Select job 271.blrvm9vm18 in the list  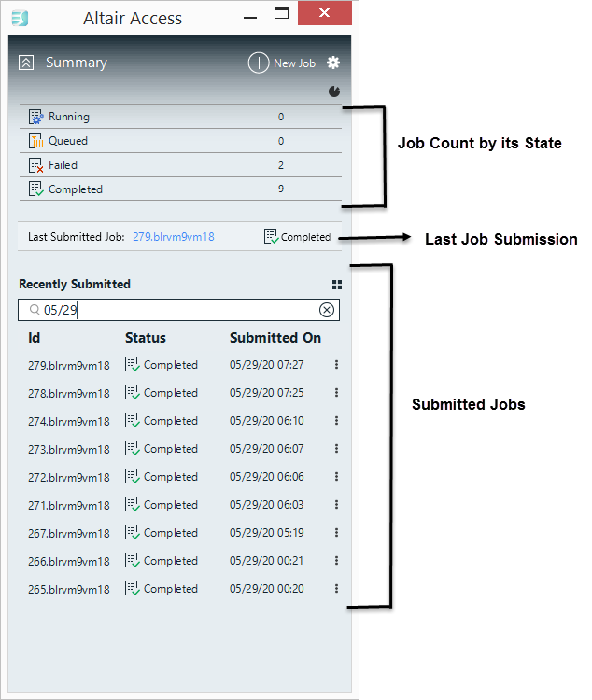69,505
